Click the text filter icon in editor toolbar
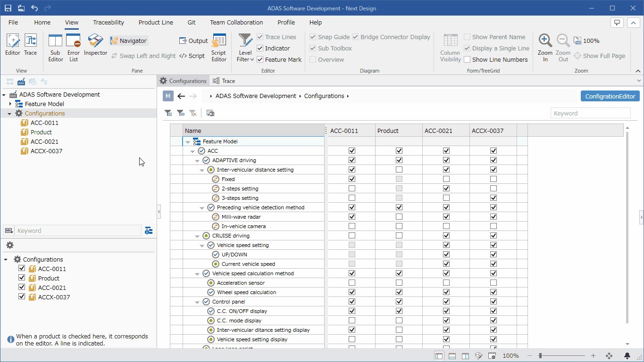Screen dimensions: 644x362 point(180,113)
